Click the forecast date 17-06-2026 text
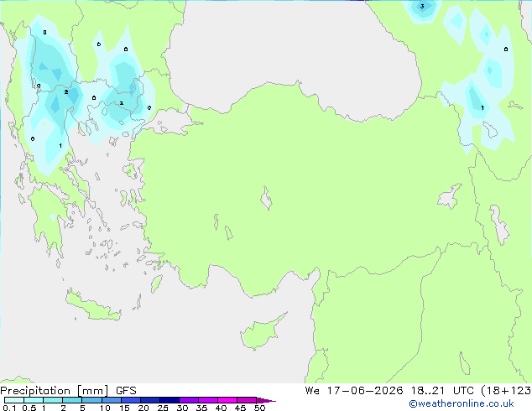The image size is (532, 411). [x=365, y=391]
